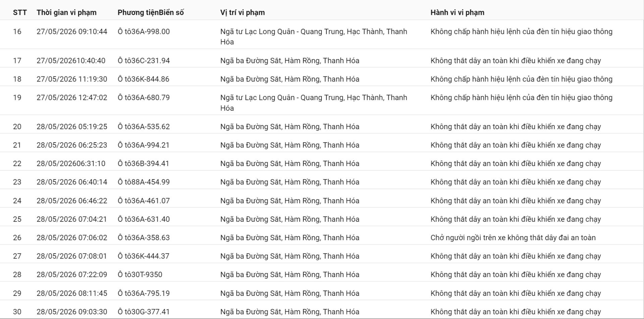
Task: Click timestamp 28/05/2026 06:25:23
Action: (72, 145)
